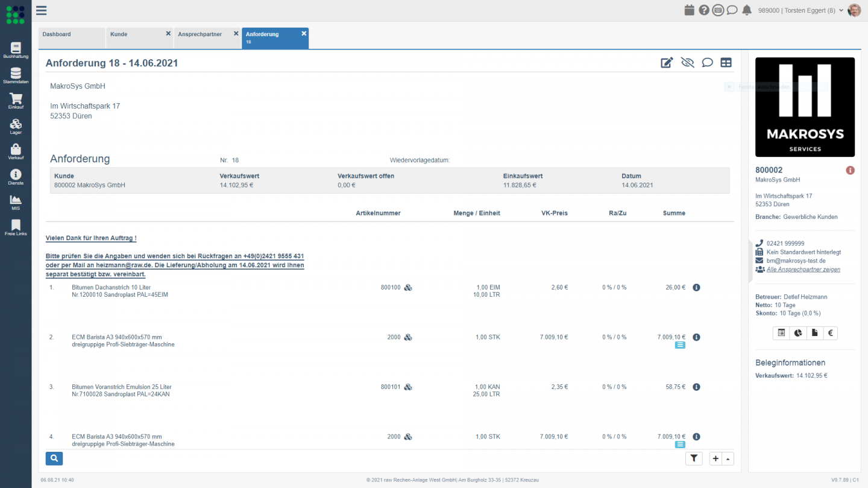This screenshot has width=868, height=488.
Task: Open Lager in the sidebar
Action: point(16,126)
